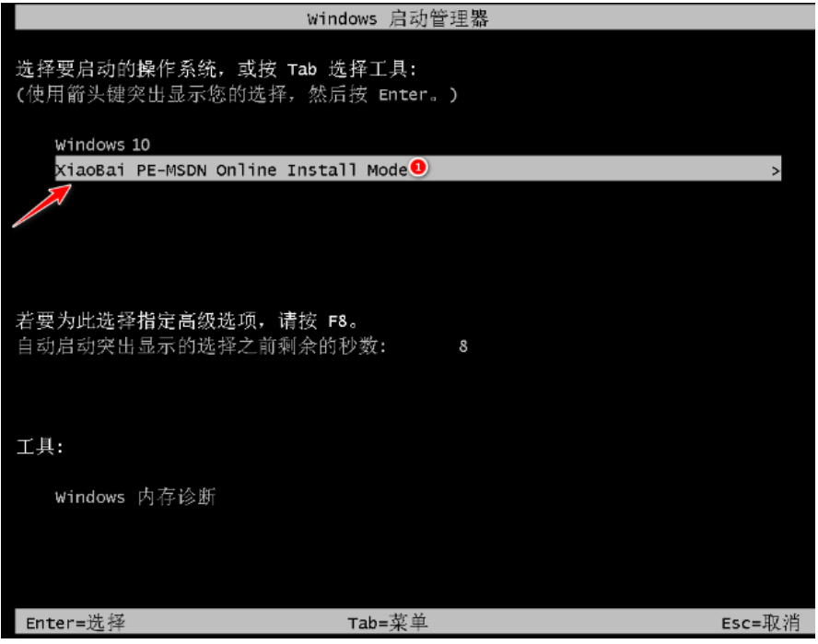Click the Enter=选择 hint in footer
Screen dimensions: 818x644
76,623
